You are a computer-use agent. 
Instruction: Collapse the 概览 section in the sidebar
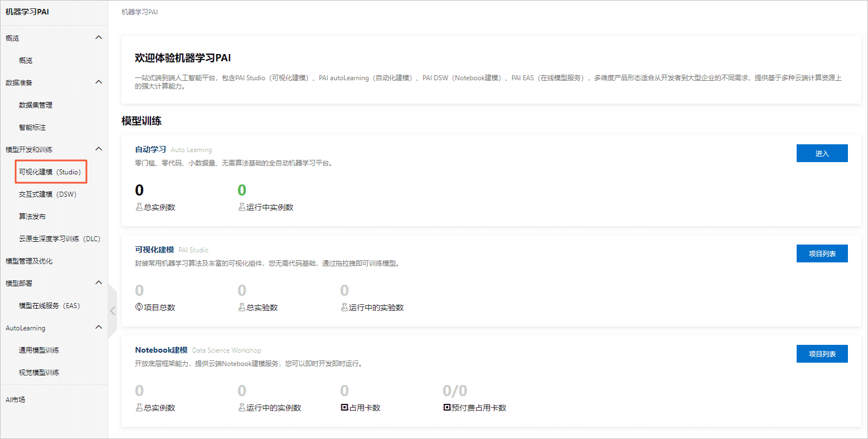click(99, 37)
